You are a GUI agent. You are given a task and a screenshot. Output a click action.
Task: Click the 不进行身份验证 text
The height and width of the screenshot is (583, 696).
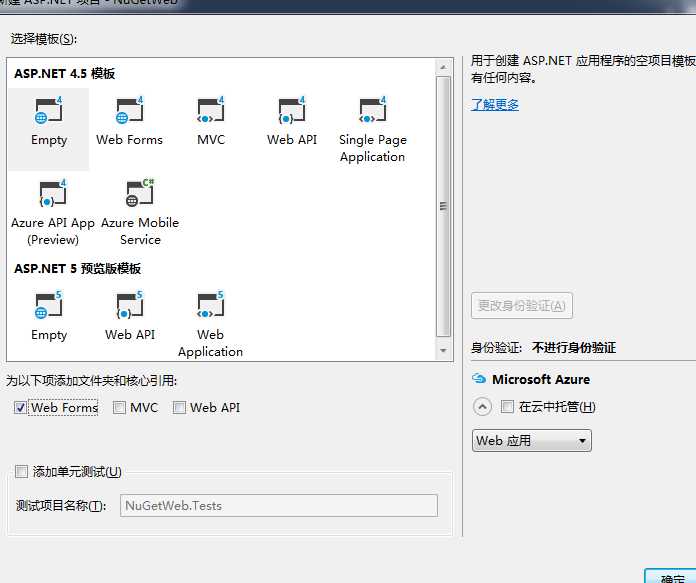pos(573,347)
